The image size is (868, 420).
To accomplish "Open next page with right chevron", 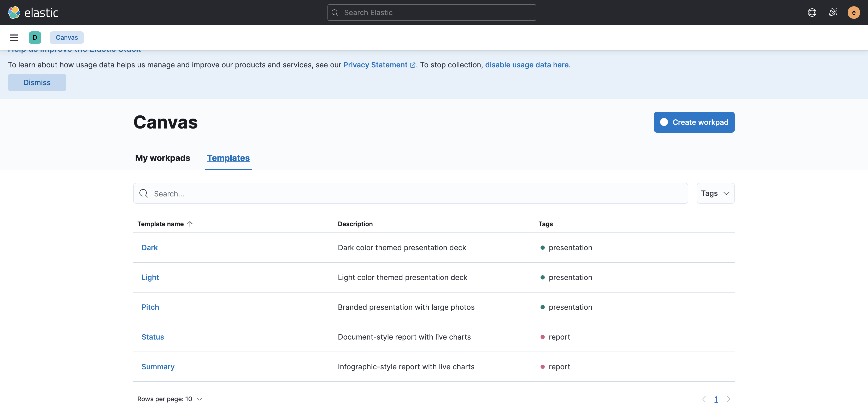I will [x=729, y=399].
